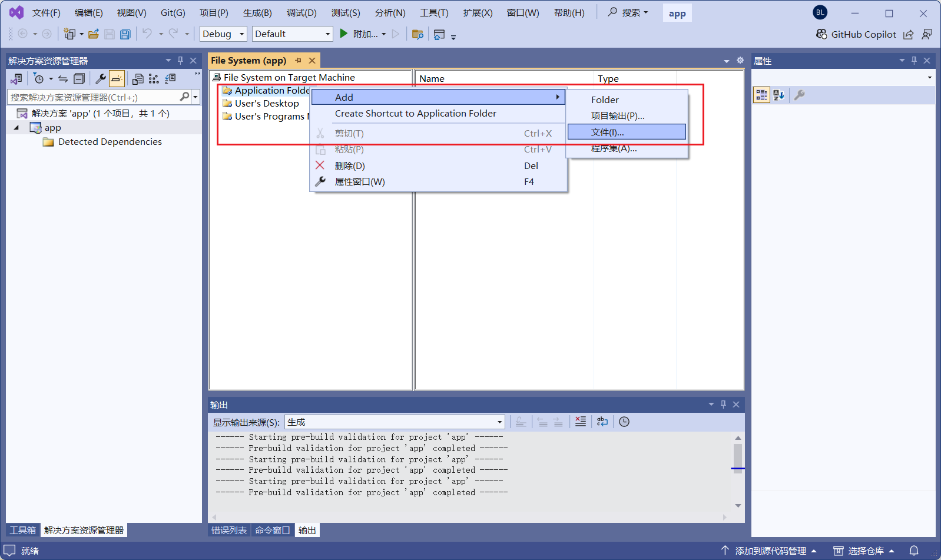Click the open file folder icon in toolbar
The width and height of the screenshot is (941, 560).
click(93, 34)
